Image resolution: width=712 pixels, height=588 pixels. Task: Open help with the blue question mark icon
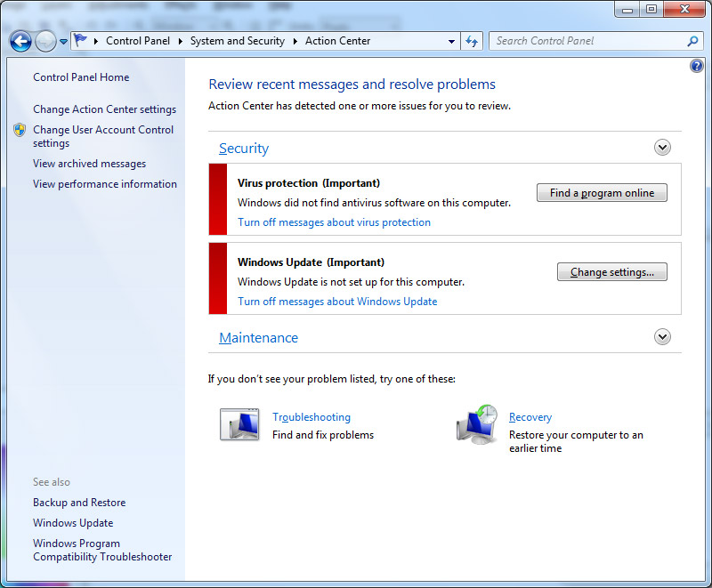coord(697,67)
